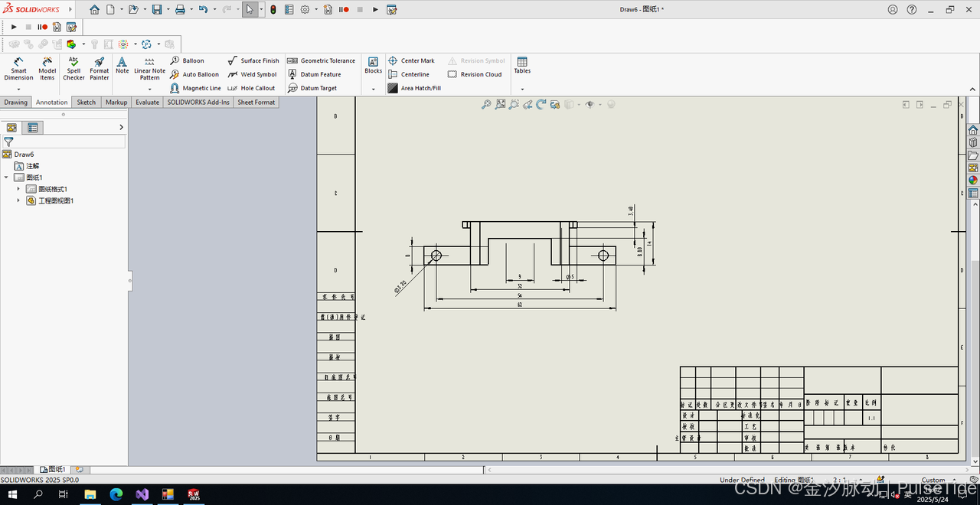Open the Sheet Format tab
The width and height of the screenshot is (980, 505).
pyautogui.click(x=256, y=102)
